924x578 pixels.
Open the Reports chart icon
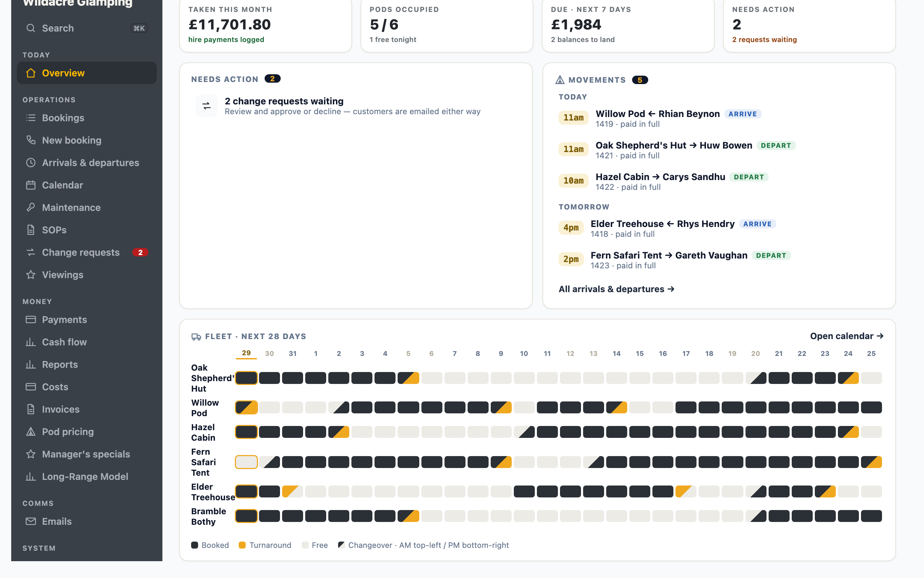point(31,364)
